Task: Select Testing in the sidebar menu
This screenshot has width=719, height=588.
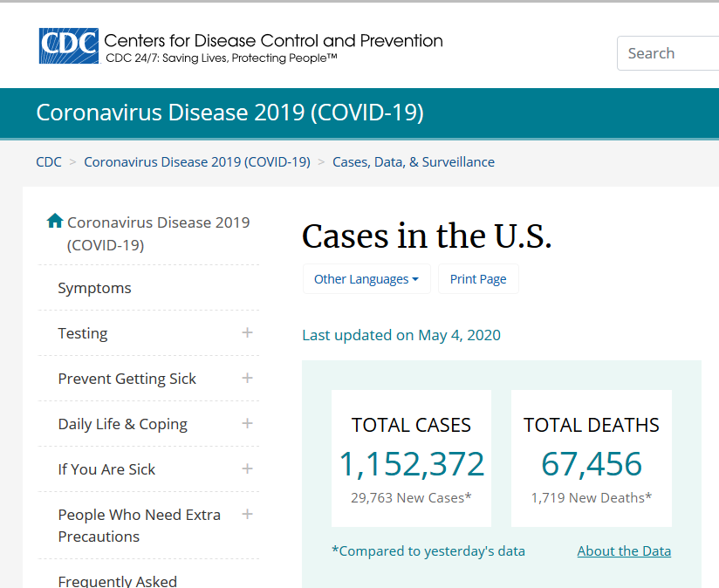Action: point(83,333)
